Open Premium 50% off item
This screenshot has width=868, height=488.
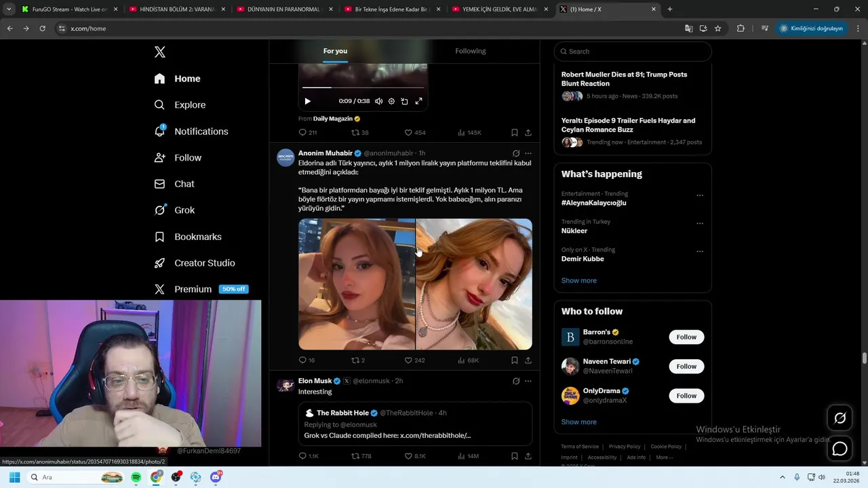[201, 289]
